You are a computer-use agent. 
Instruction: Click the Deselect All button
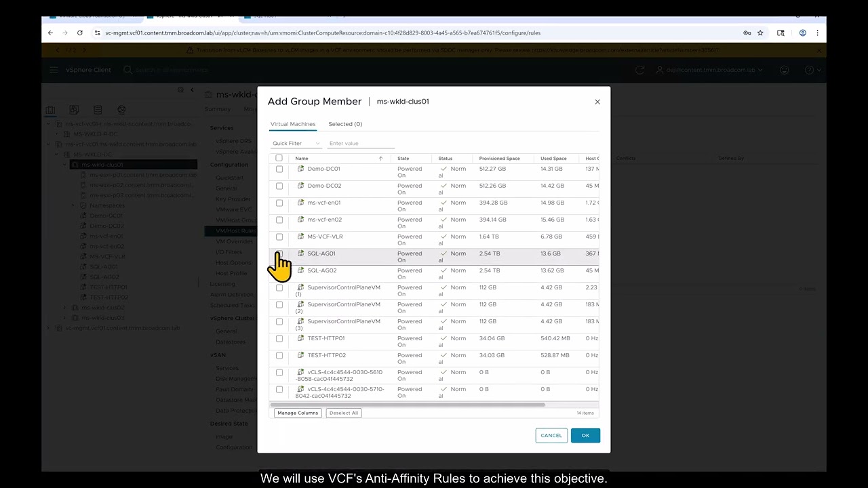pos(344,413)
